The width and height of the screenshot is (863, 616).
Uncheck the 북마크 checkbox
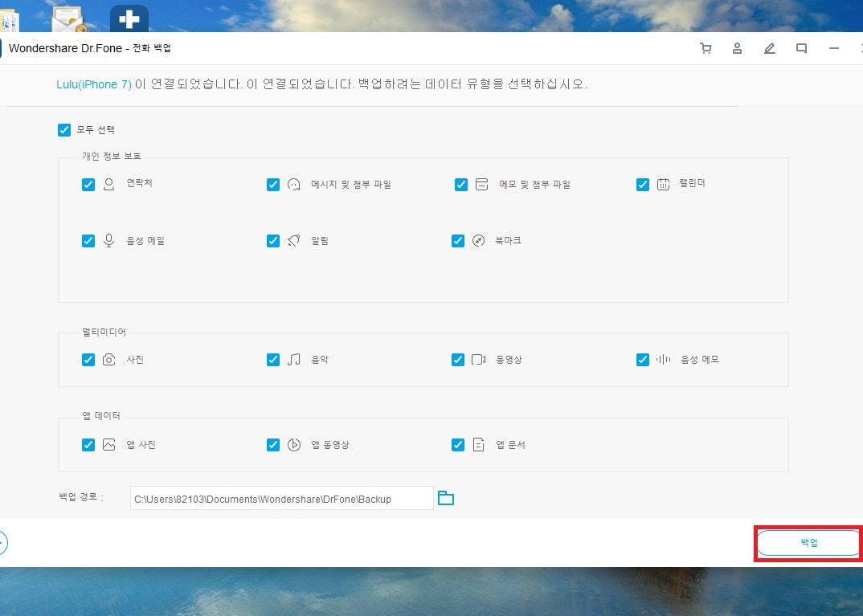coord(458,240)
